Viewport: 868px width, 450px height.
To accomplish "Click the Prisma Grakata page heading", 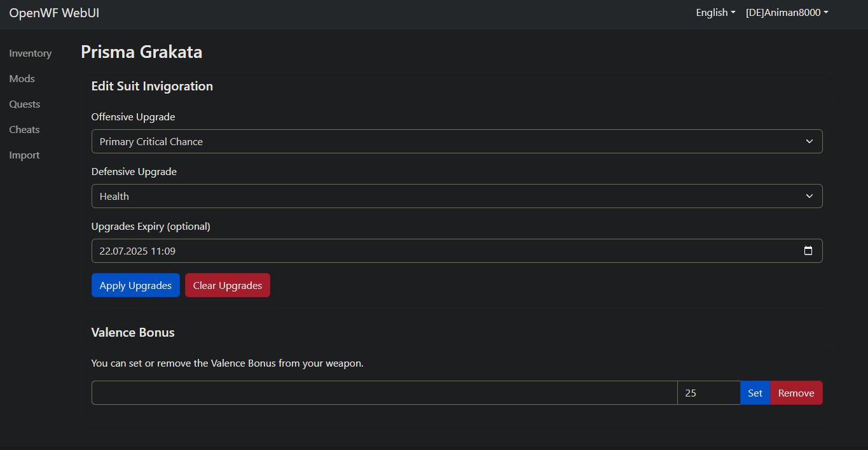I will 141,52.
